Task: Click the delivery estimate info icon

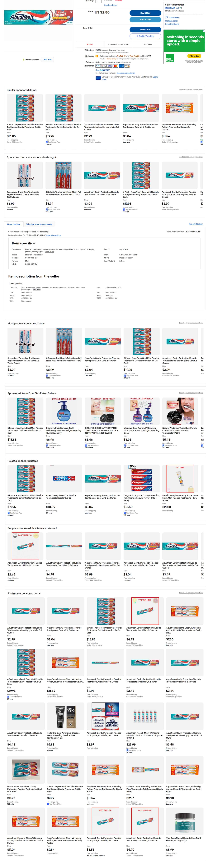Action: (x=150, y=56)
